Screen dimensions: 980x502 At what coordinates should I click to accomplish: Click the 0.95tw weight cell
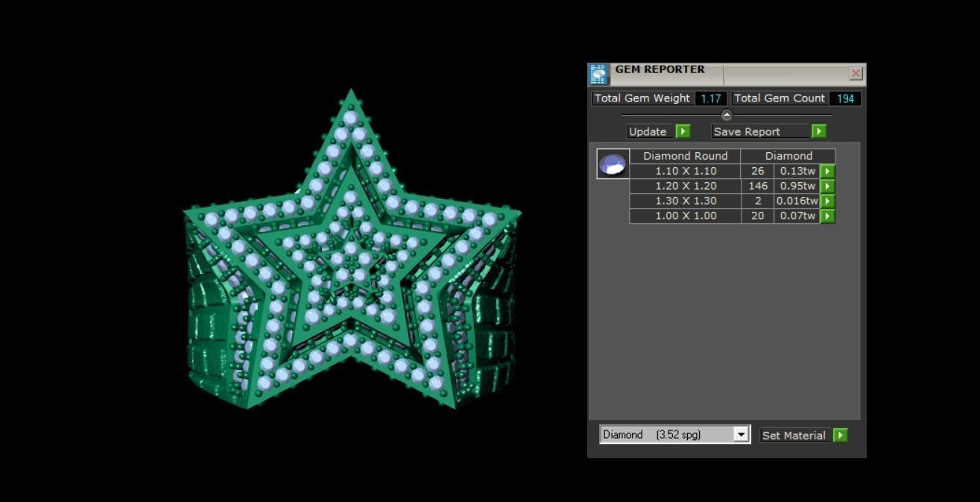pos(797,186)
